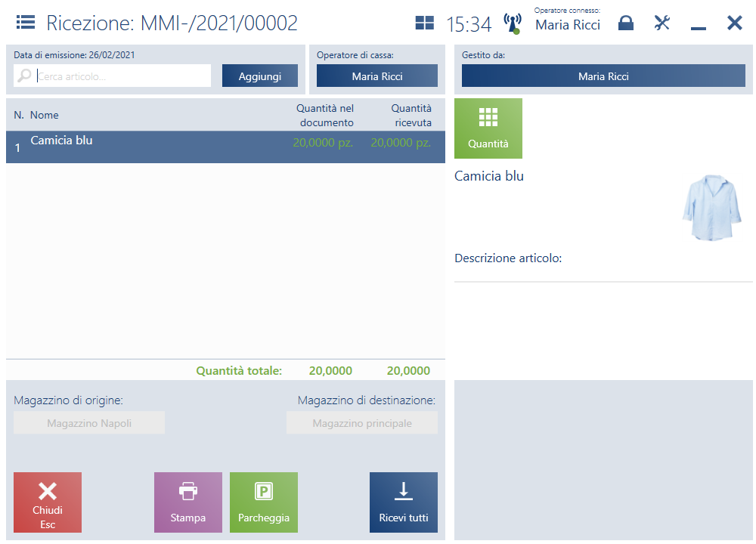The width and height of the screenshot is (756, 544).
Task: Open the blue shirt product thumbnail
Action: pyautogui.click(x=711, y=208)
